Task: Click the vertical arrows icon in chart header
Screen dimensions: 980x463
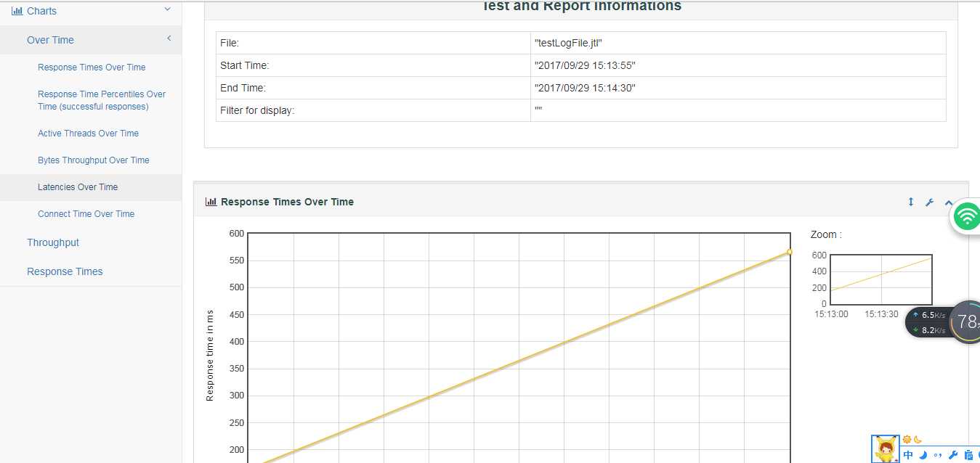Action: [911, 202]
